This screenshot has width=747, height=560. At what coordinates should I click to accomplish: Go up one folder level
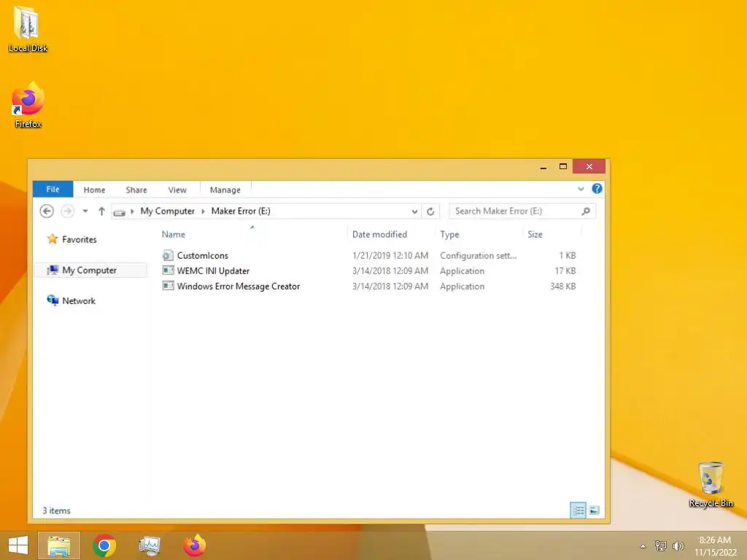click(x=101, y=211)
